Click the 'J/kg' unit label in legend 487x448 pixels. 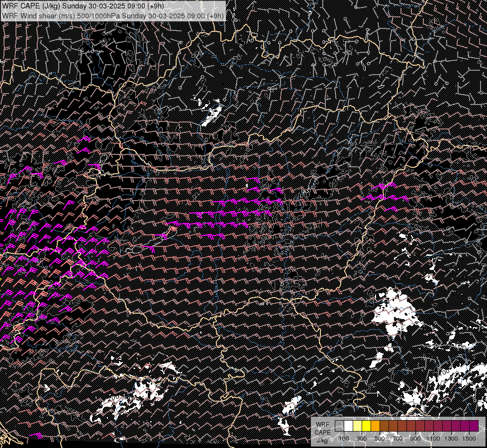point(322,441)
